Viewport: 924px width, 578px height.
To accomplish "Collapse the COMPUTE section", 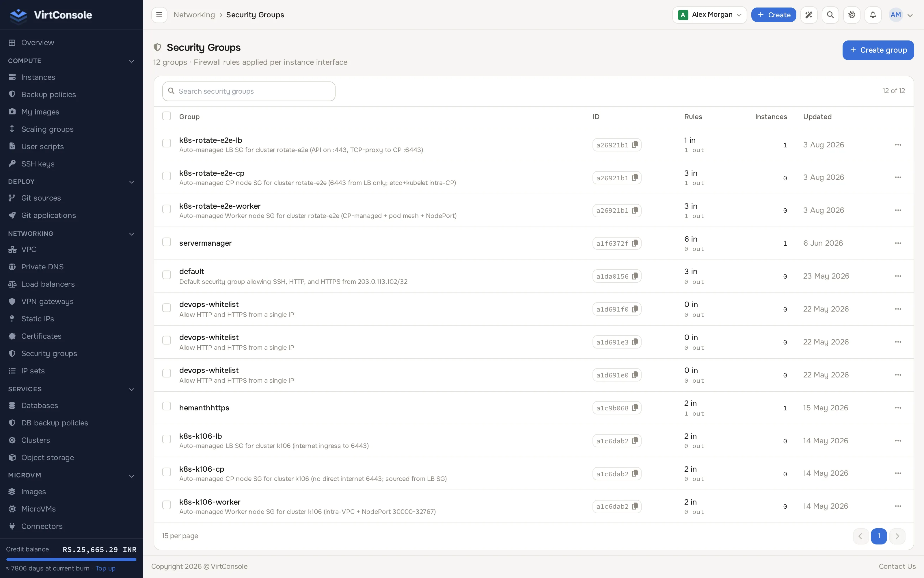I will pyautogui.click(x=132, y=61).
